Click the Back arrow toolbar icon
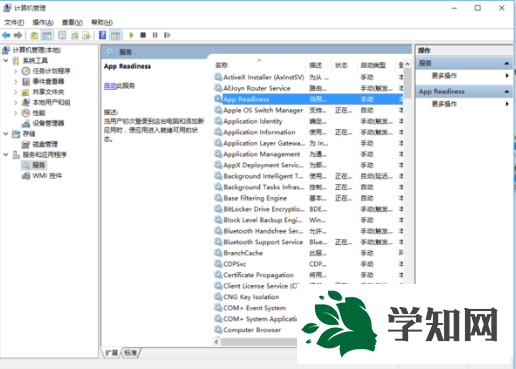 (x=6, y=35)
